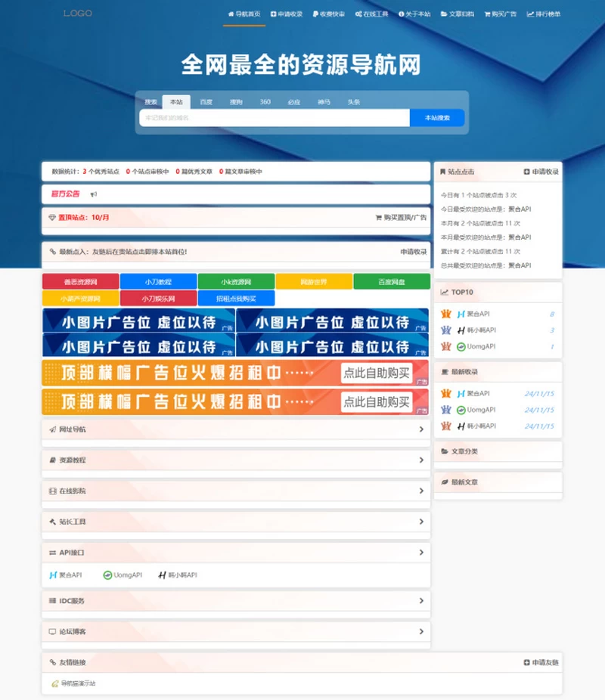Click the crown icon beside 聚合API in TOP10
The height and width of the screenshot is (700, 605).
tap(446, 314)
